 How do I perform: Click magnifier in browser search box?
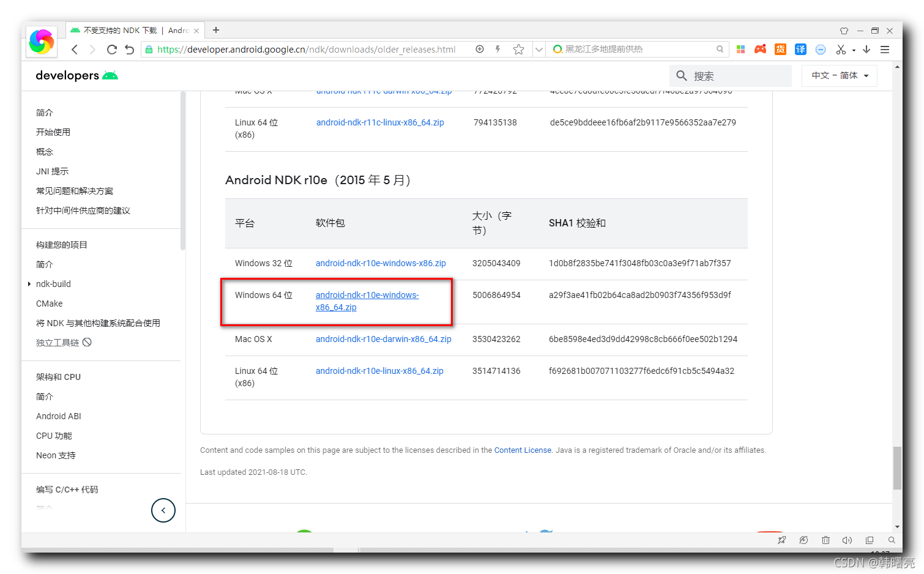pyautogui.click(x=720, y=49)
